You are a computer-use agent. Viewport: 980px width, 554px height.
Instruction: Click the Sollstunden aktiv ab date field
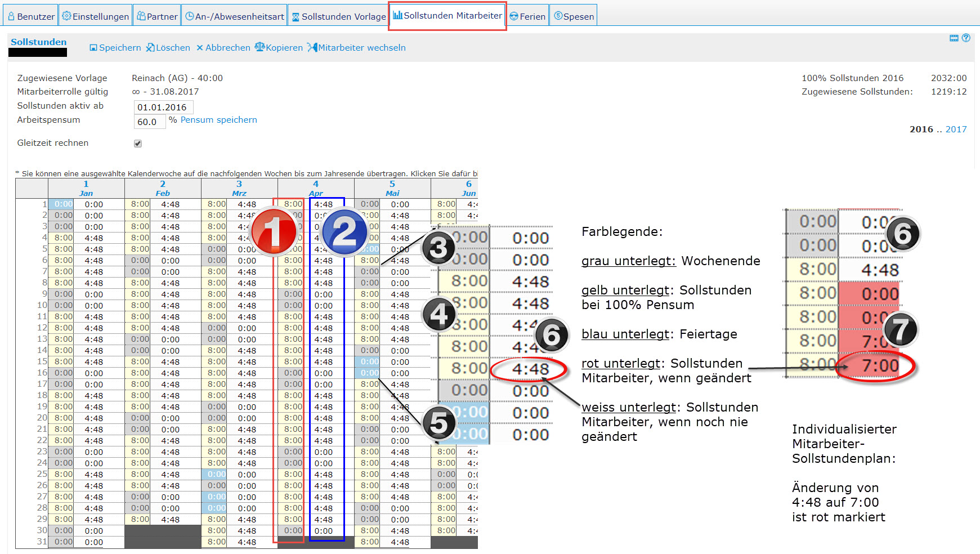click(x=164, y=107)
